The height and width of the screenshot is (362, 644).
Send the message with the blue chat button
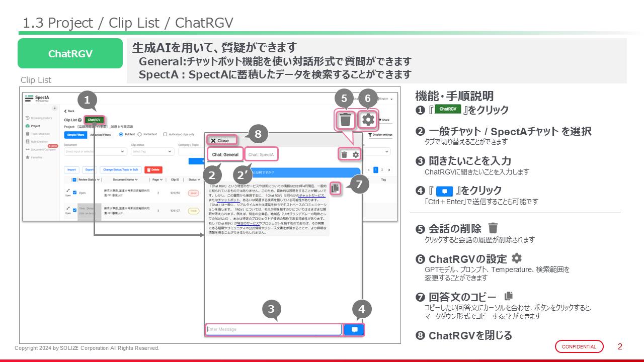tap(354, 330)
